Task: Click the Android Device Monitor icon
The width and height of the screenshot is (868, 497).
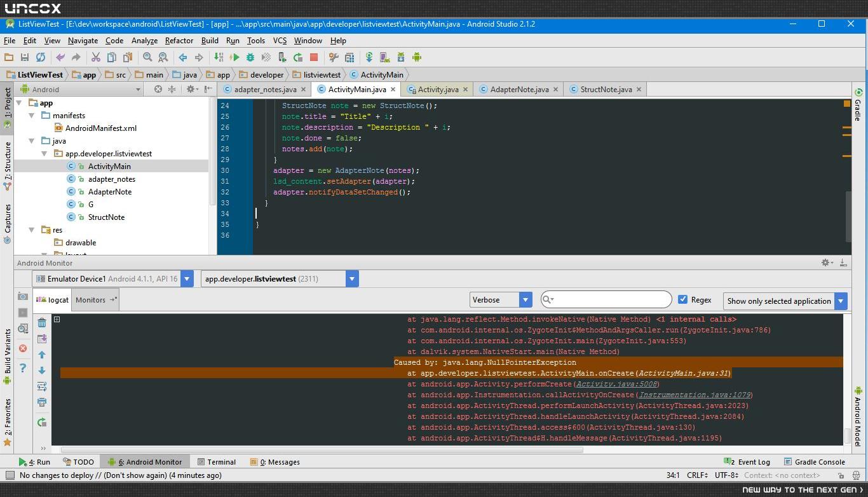Action: (417, 57)
